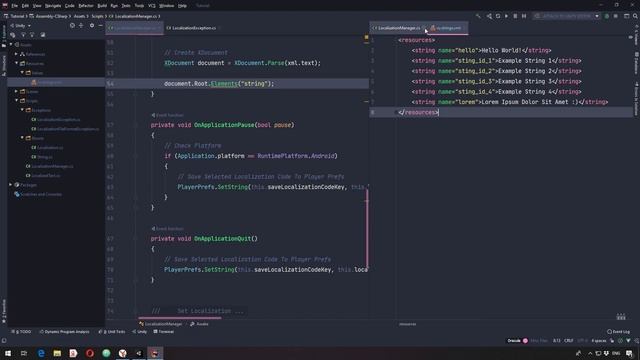Click the Dracula theme indicator in status bar
Screen dimensions: 640x360
pyautogui.click(x=518, y=341)
